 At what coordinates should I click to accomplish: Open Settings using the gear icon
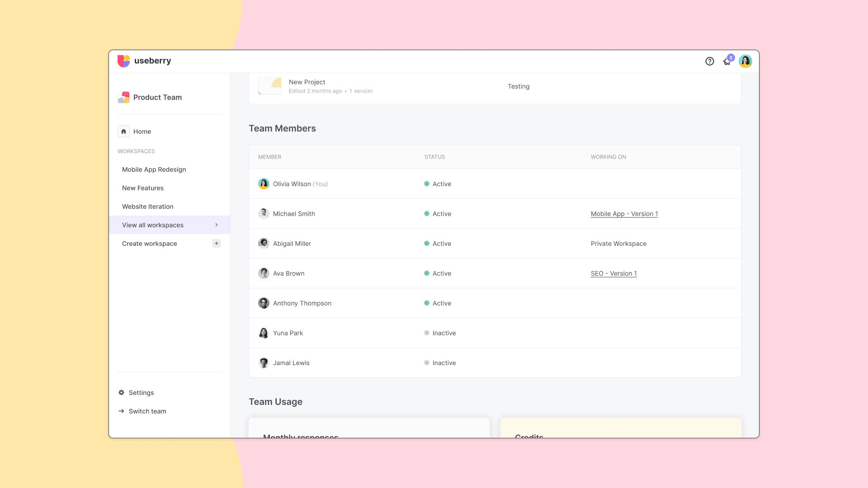pos(121,392)
